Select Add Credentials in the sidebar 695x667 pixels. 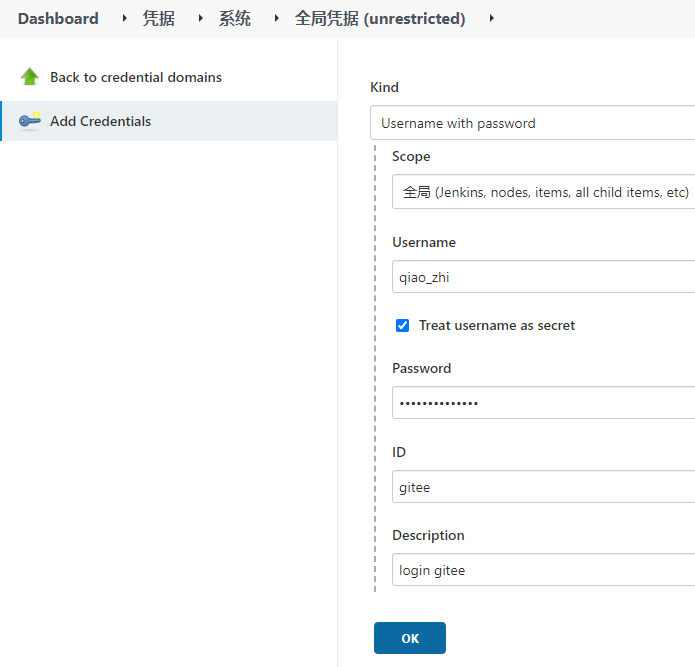[x=100, y=121]
